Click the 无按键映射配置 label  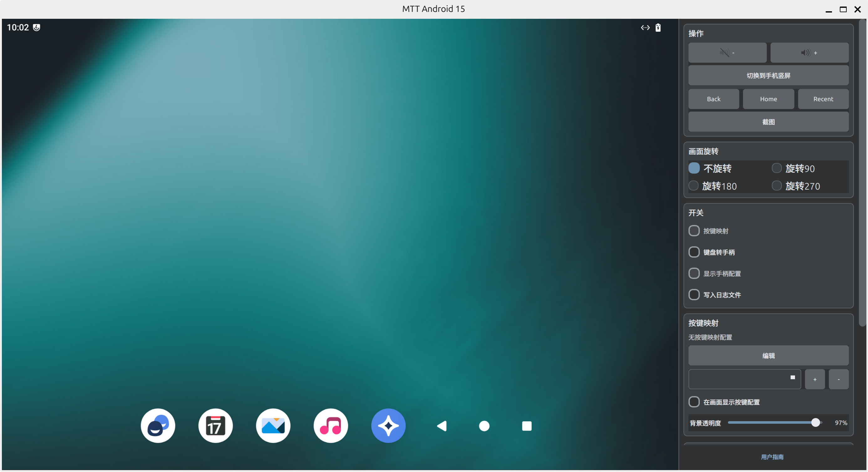710,338
